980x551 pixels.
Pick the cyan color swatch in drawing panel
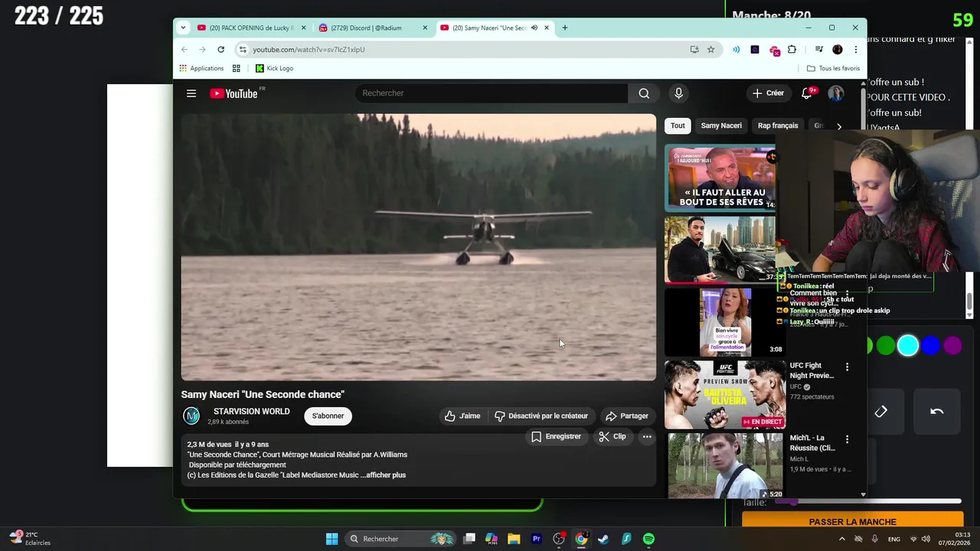[908, 346]
